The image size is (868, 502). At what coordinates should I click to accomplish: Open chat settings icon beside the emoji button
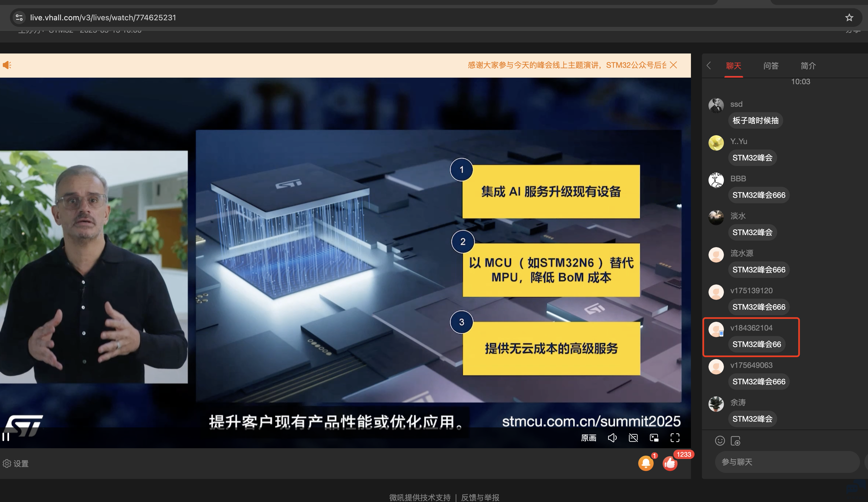(735, 441)
